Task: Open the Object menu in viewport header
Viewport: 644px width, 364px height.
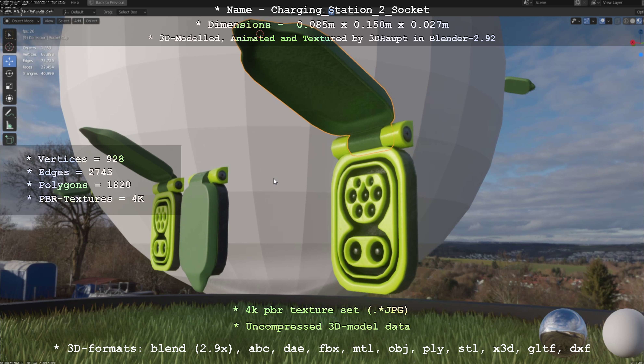Action: click(x=91, y=21)
